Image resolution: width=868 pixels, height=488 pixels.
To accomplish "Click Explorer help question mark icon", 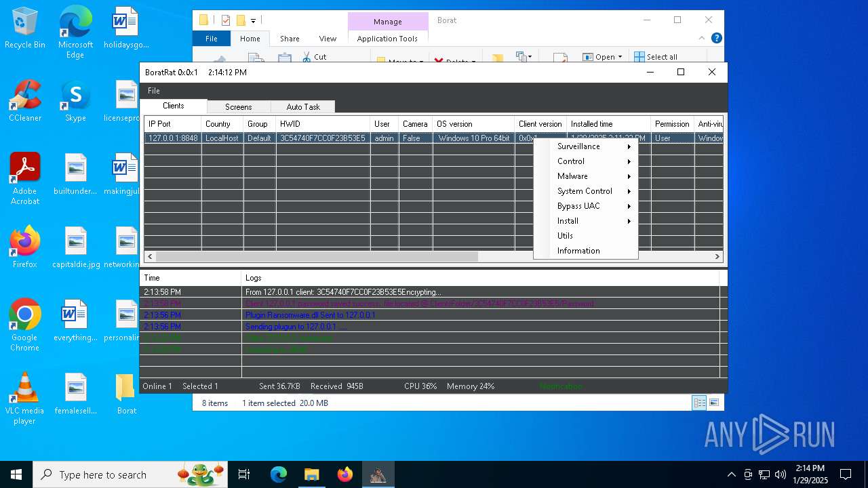I will tap(716, 39).
